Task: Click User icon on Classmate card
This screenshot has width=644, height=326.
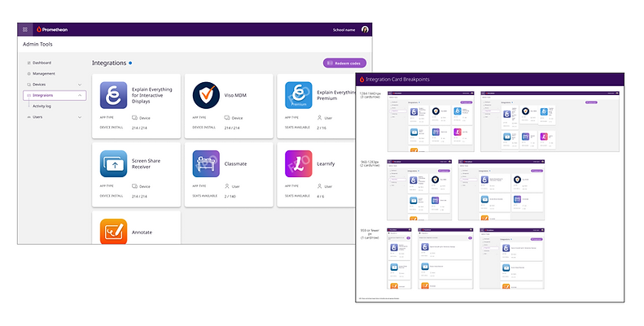Action: click(226, 186)
